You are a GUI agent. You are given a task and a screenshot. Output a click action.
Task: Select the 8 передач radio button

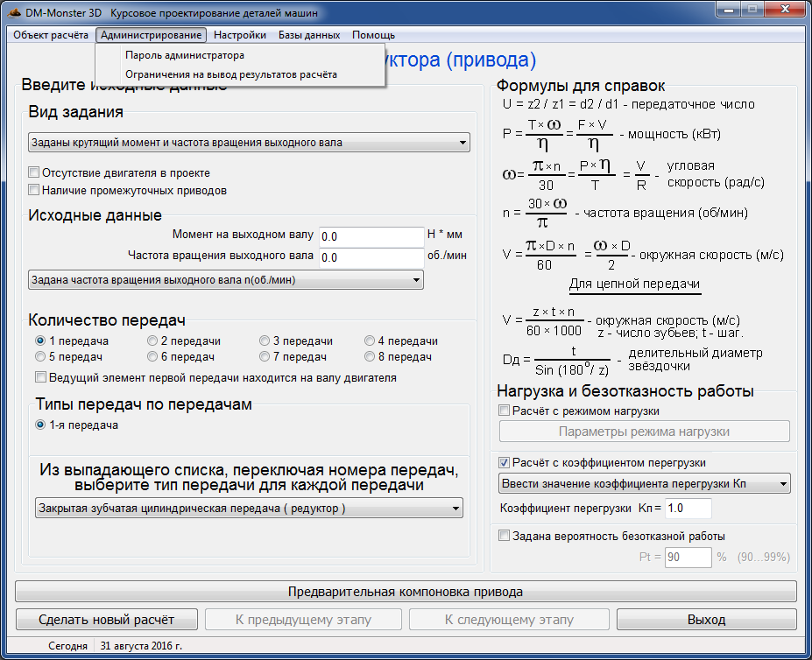point(370,356)
